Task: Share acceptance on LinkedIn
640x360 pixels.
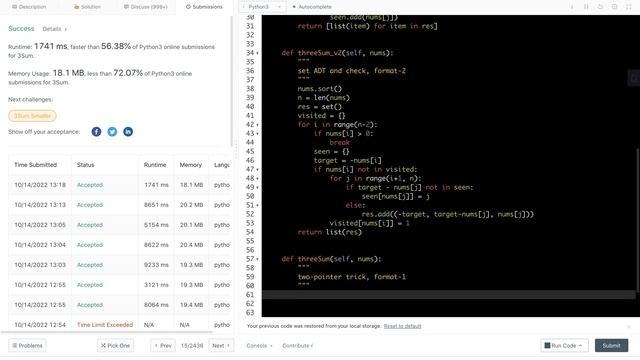Action: pos(128,132)
